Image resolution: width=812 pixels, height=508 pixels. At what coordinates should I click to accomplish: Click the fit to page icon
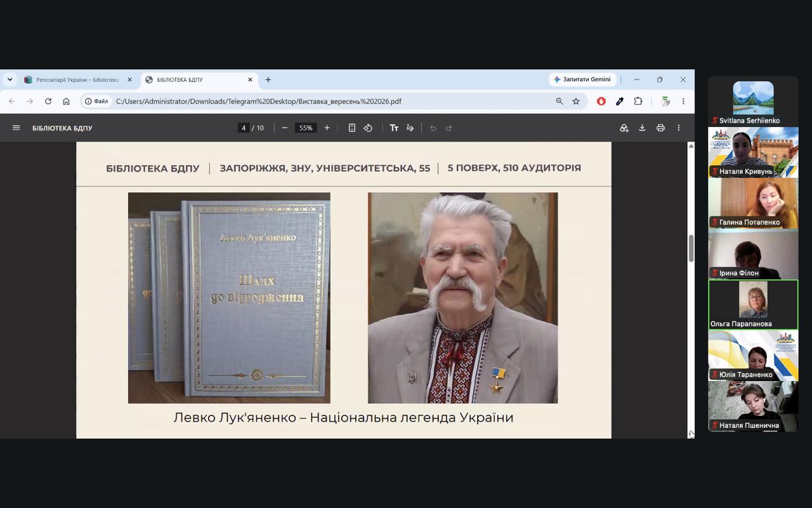click(x=352, y=128)
